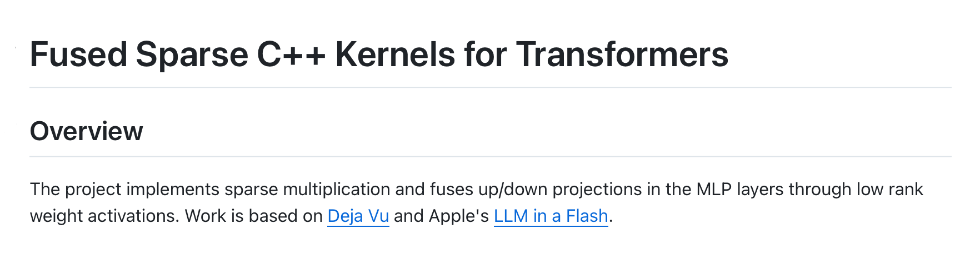980x258 pixels.
Task: Click the word Fused in the title
Action: click(x=78, y=54)
